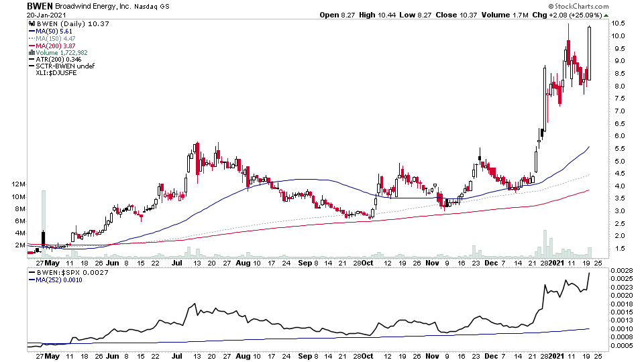Screen dimensions: 644x362
Task: Click the 10.5 price axis label
Action: coord(618,23)
